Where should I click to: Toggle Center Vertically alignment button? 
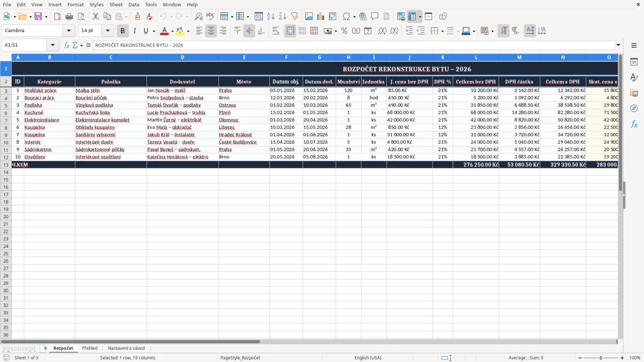point(249,31)
